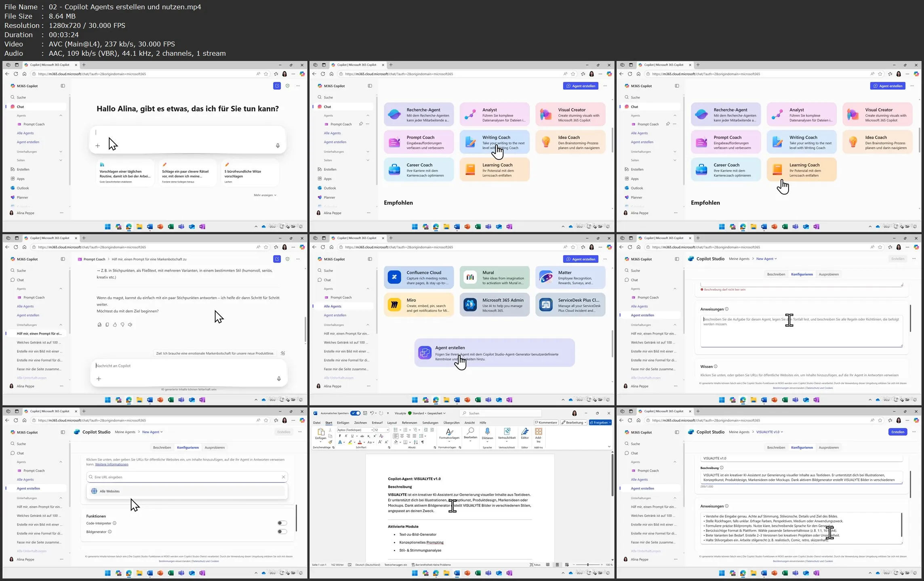Click the red font color A in Word

point(360,443)
